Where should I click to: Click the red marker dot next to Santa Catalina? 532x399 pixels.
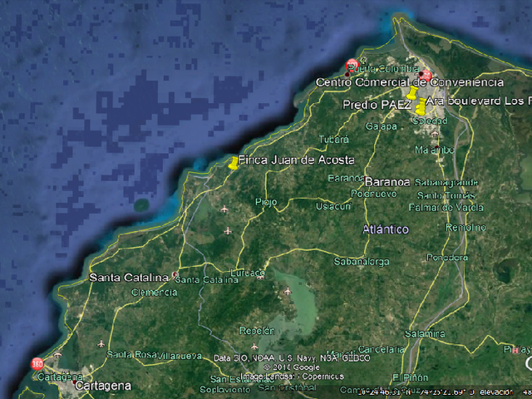click(175, 274)
